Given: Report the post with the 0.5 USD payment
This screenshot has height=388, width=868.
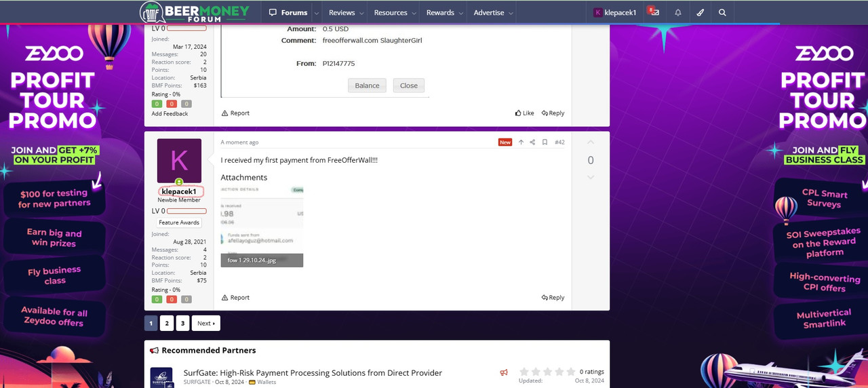Looking at the screenshot, I should 236,113.
